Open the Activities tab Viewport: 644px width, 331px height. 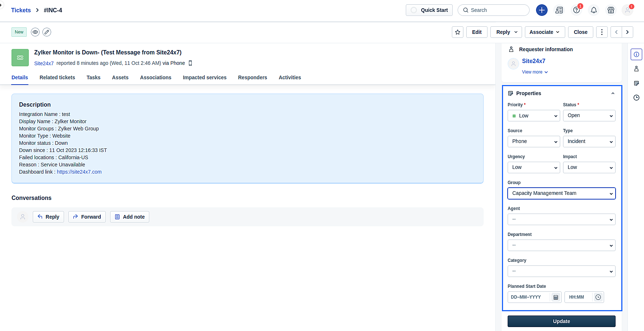pos(290,77)
